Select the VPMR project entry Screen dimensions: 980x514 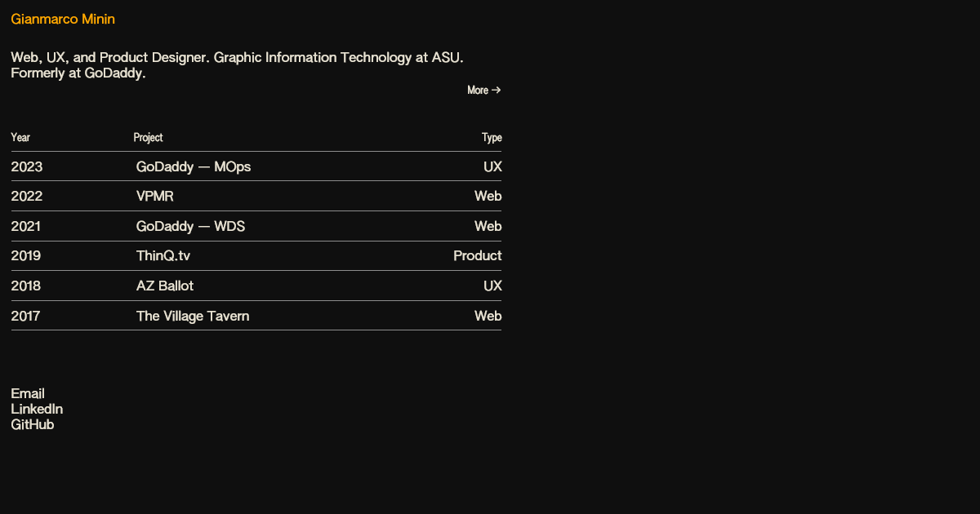[x=155, y=196]
